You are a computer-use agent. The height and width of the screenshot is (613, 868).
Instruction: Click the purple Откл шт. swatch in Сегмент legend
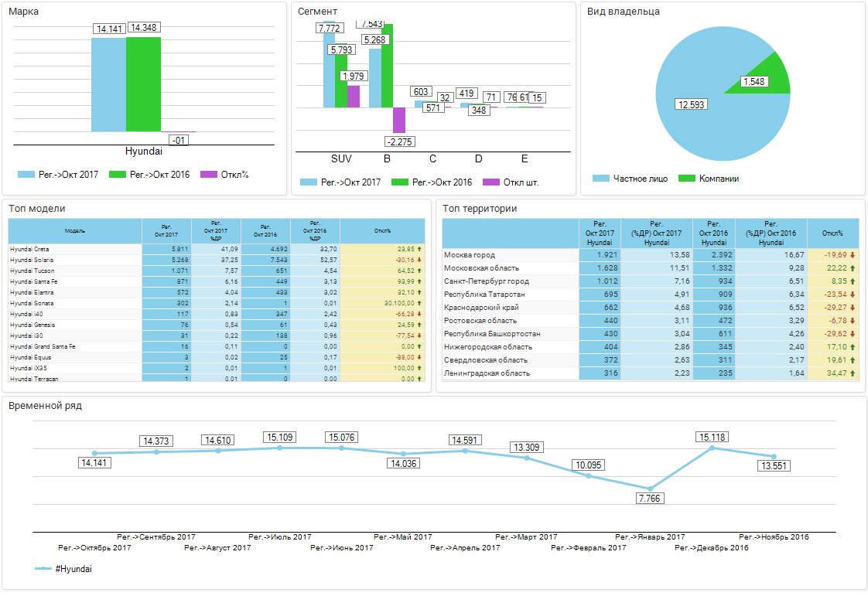click(x=491, y=182)
